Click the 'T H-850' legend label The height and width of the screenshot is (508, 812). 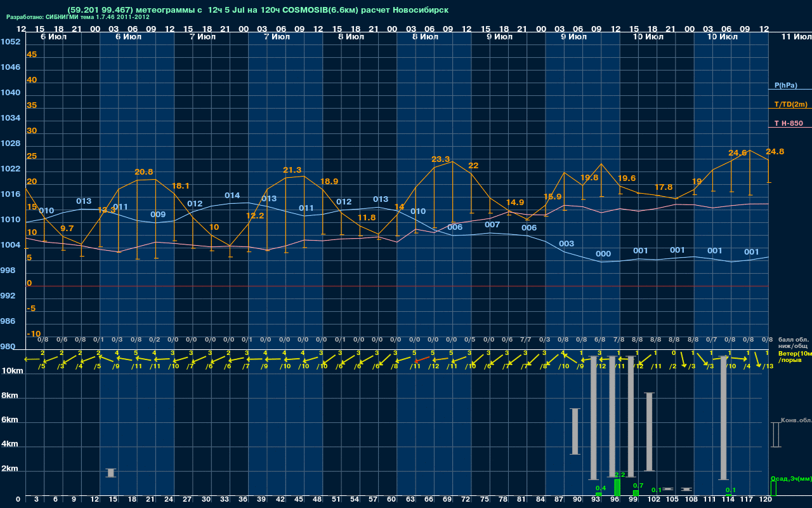coord(788,123)
